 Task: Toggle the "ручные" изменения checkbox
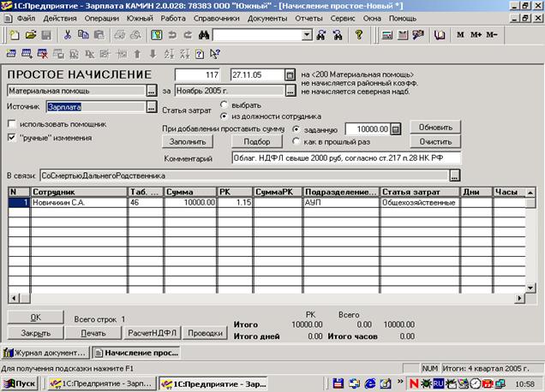(12, 137)
